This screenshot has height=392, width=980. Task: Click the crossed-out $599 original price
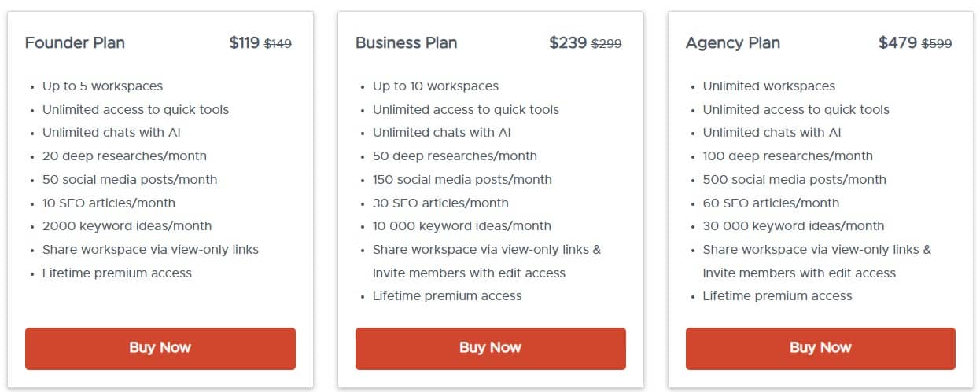tap(937, 44)
